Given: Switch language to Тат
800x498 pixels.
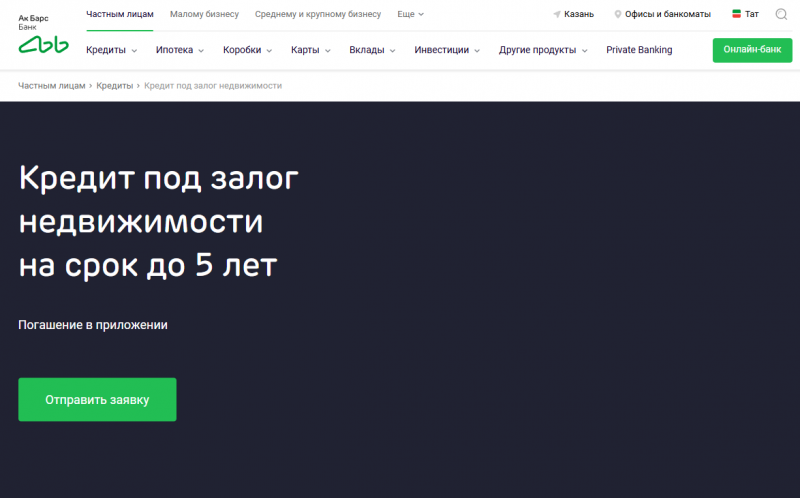Looking at the screenshot, I should pyautogui.click(x=752, y=14).
